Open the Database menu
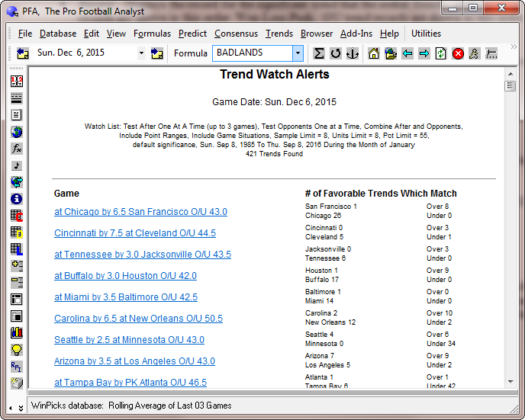The width and height of the screenshot is (525, 420). pos(58,34)
